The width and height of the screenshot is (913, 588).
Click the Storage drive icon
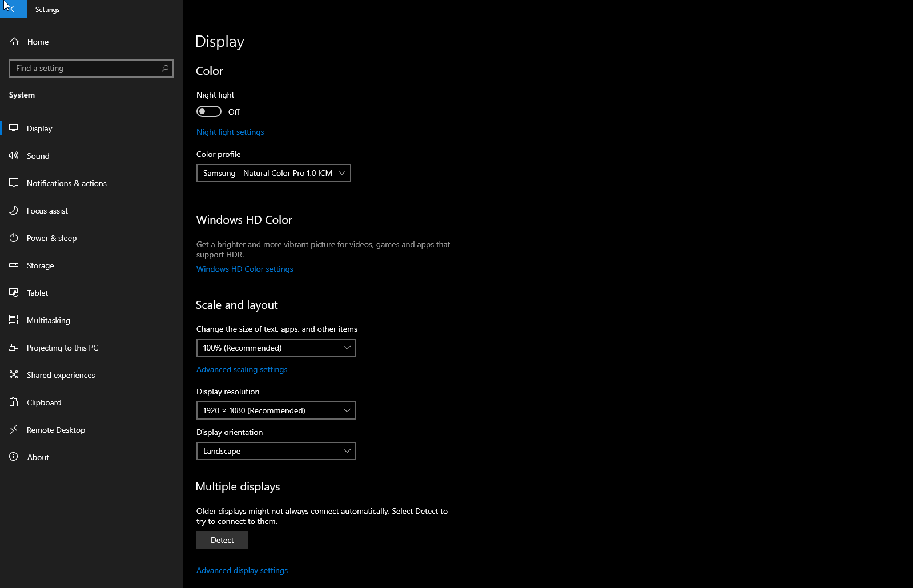(14, 265)
